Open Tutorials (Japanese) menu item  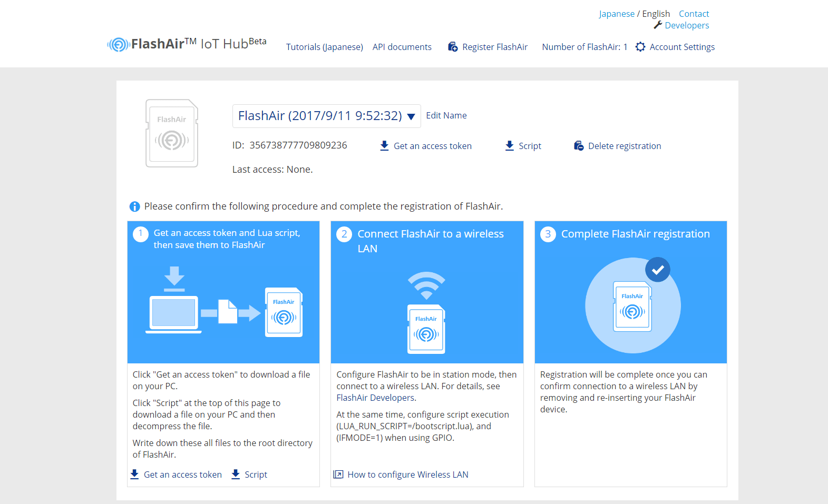(324, 47)
